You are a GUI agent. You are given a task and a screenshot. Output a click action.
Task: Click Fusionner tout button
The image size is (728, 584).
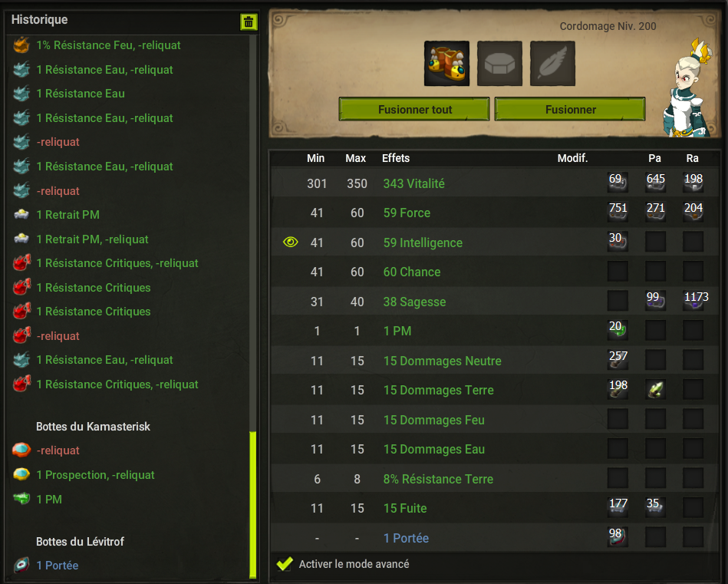click(414, 109)
